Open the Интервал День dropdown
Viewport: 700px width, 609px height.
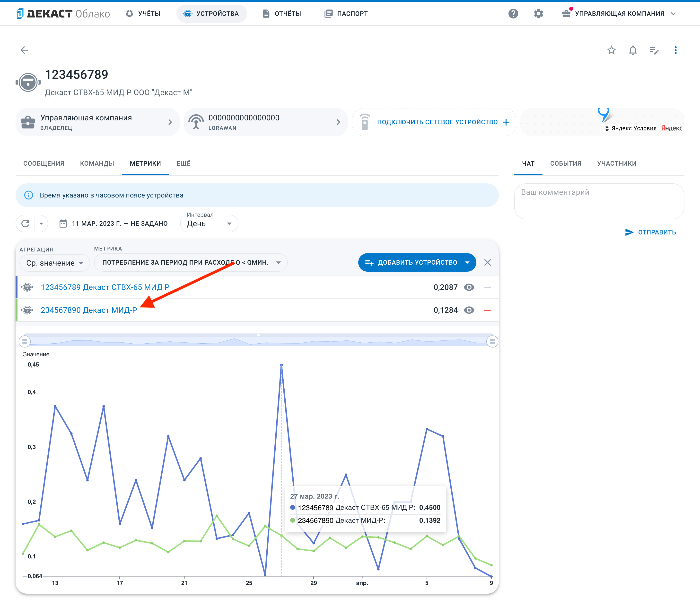click(x=209, y=224)
